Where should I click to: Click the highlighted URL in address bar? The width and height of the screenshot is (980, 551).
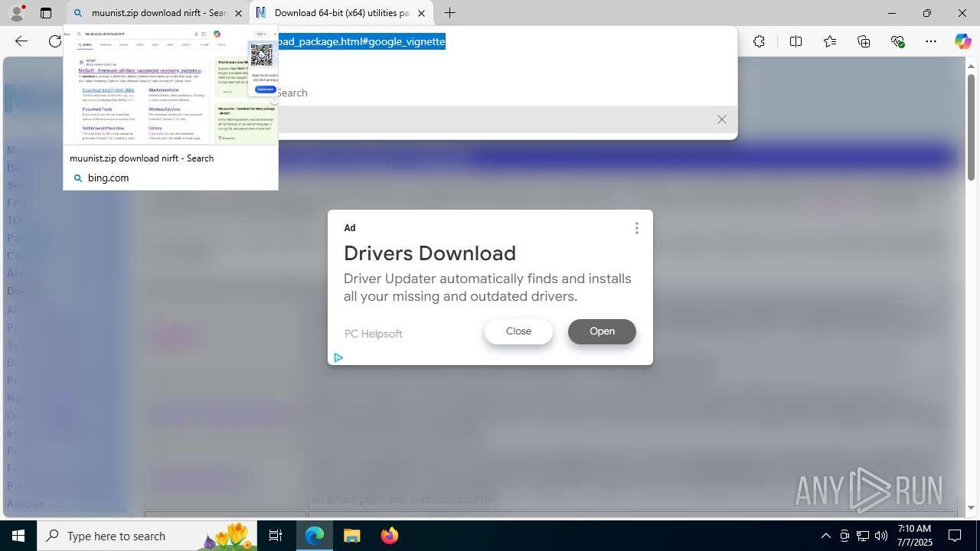[x=361, y=41]
